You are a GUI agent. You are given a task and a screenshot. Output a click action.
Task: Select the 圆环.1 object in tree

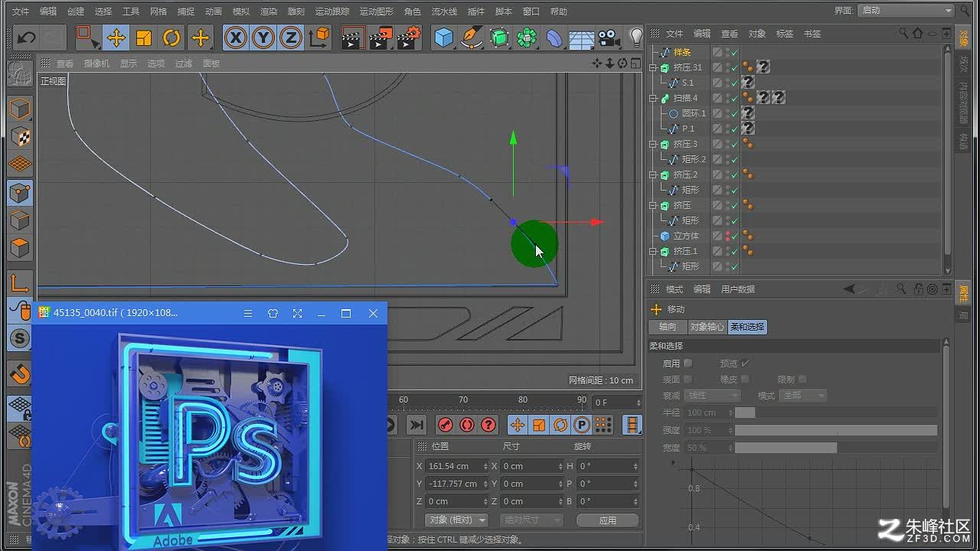pos(694,113)
